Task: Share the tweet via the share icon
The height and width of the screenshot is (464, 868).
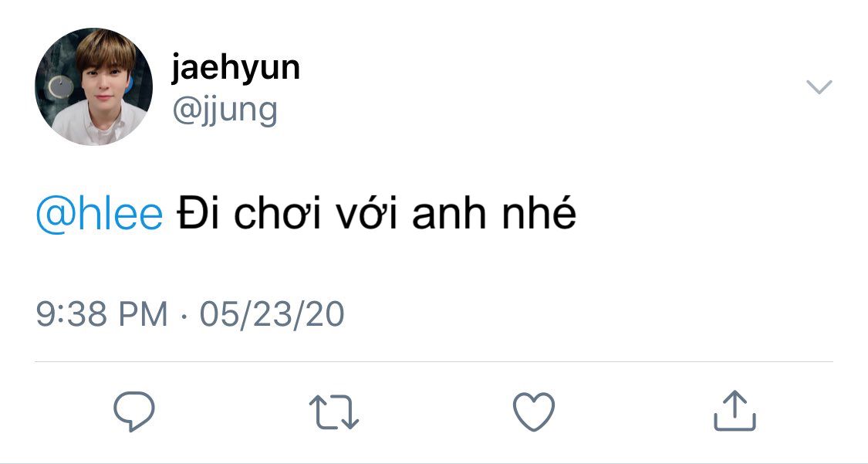Action: coord(734,411)
